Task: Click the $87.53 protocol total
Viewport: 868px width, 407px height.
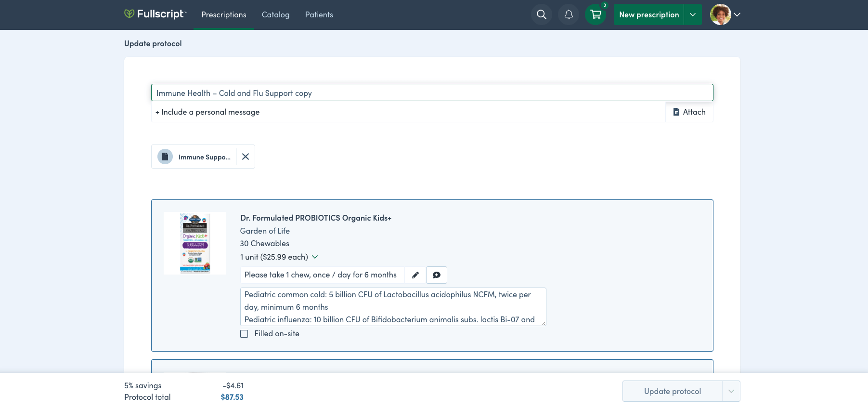Action: 232,397
